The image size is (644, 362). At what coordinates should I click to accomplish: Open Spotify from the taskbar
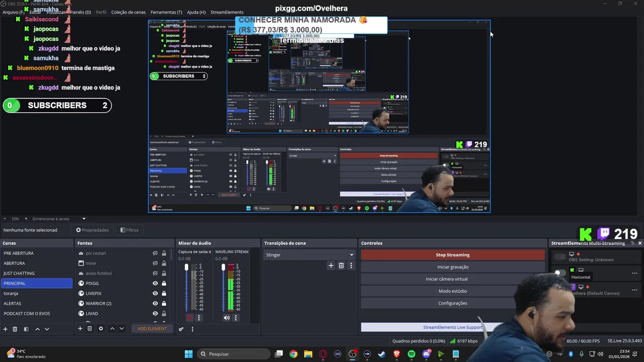click(x=412, y=354)
